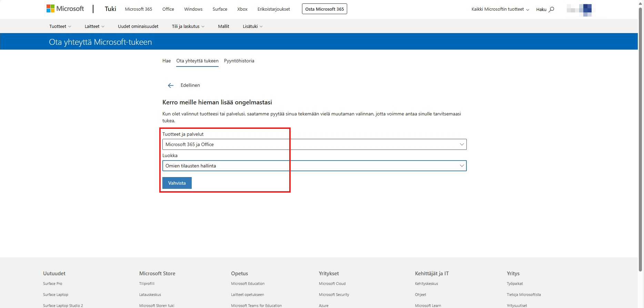
Task: Open the Office top nav link
Action: 168,9
